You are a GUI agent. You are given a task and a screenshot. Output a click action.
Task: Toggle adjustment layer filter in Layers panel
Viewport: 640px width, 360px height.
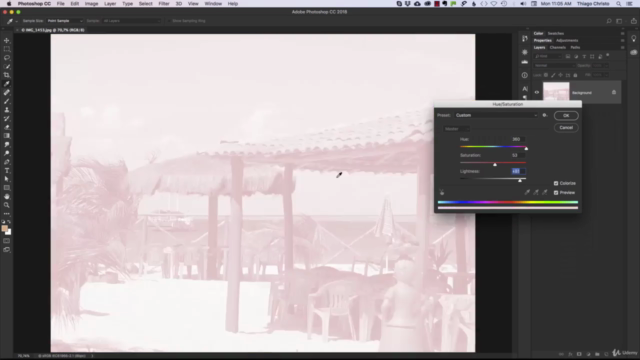pyautogui.click(x=576, y=56)
